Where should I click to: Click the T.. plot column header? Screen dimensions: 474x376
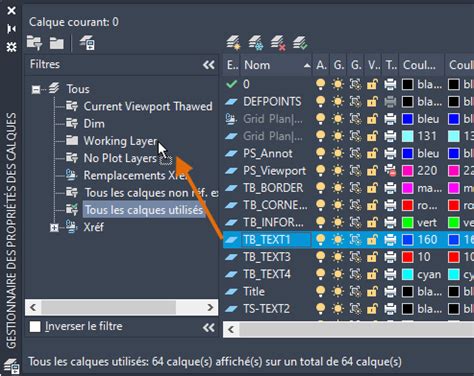[390, 65]
